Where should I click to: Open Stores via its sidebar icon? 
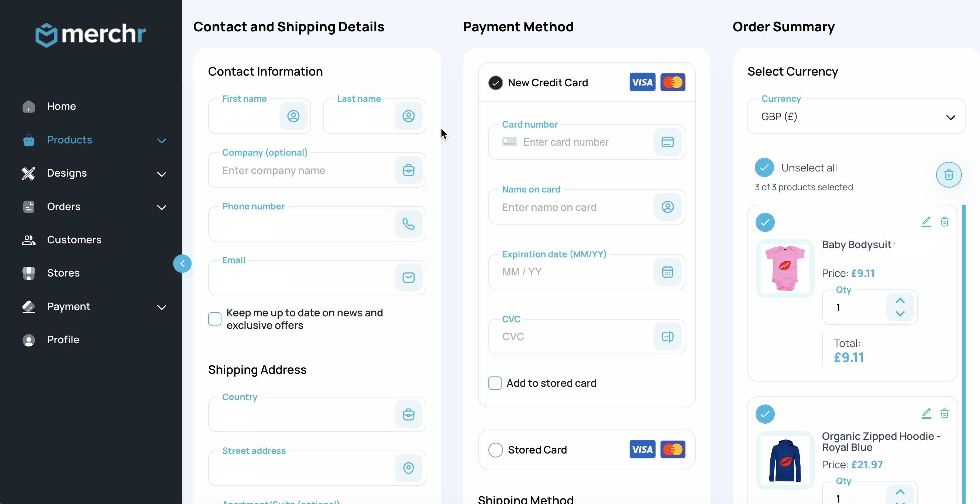point(28,273)
